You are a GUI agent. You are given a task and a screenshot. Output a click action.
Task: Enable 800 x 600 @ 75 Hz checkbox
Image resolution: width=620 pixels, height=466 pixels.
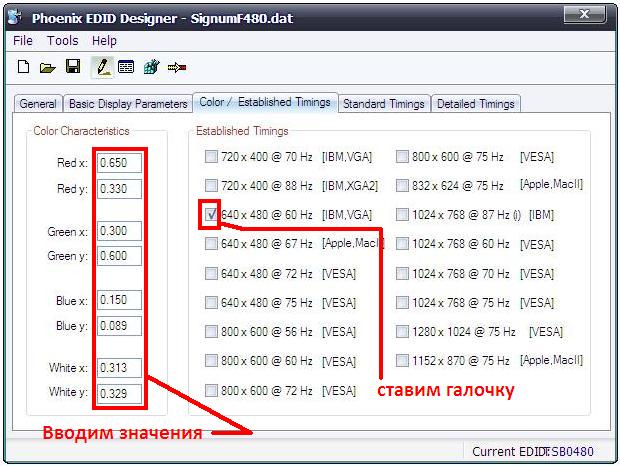click(x=402, y=156)
